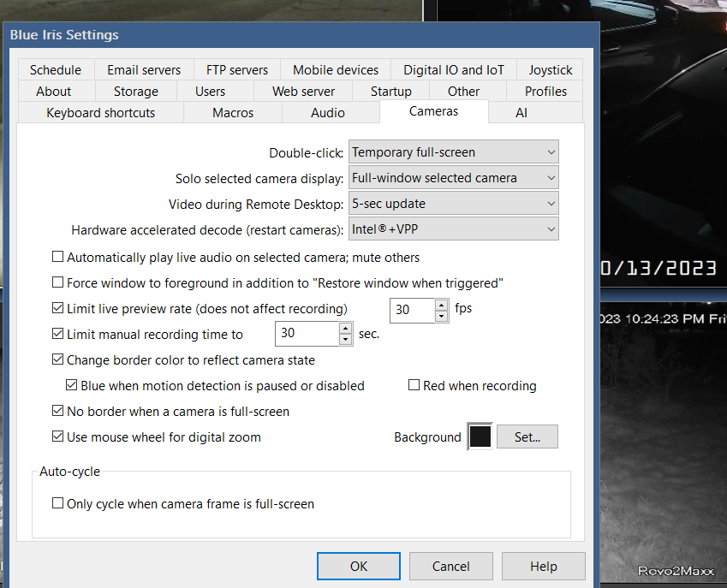The height and width of the screenshot is (588, 727).
Task: Enable automatically play live audio checkbox
Action: point(57,257)
